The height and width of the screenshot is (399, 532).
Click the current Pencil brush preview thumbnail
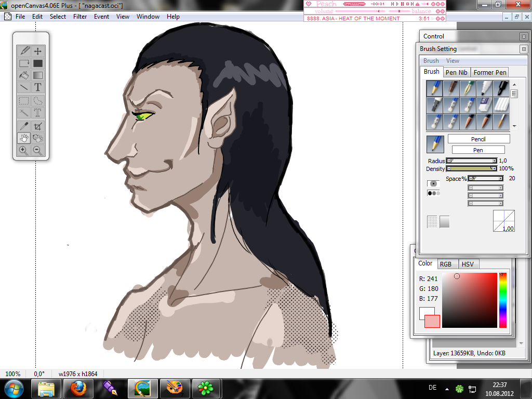435,144
